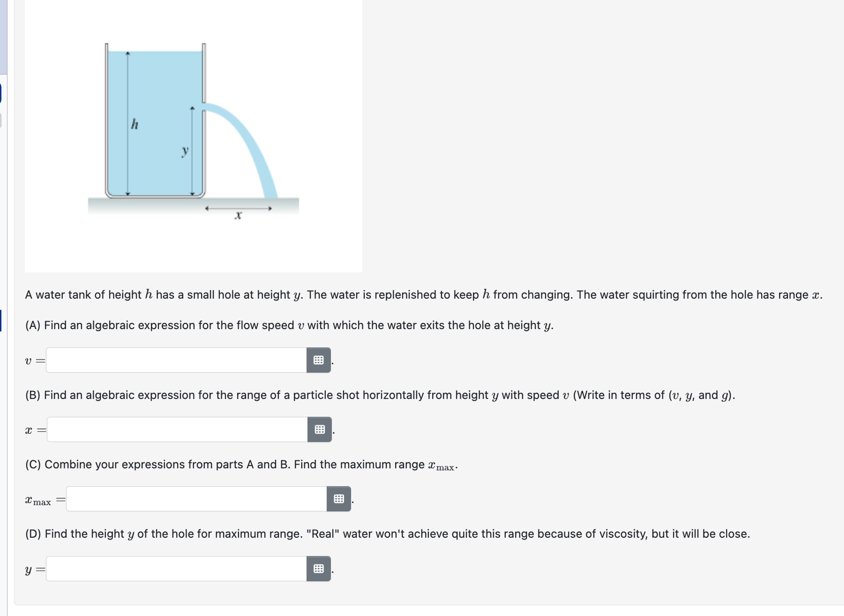
Task: Click the water tank problem statement
Action: click(x=424, y=294)
